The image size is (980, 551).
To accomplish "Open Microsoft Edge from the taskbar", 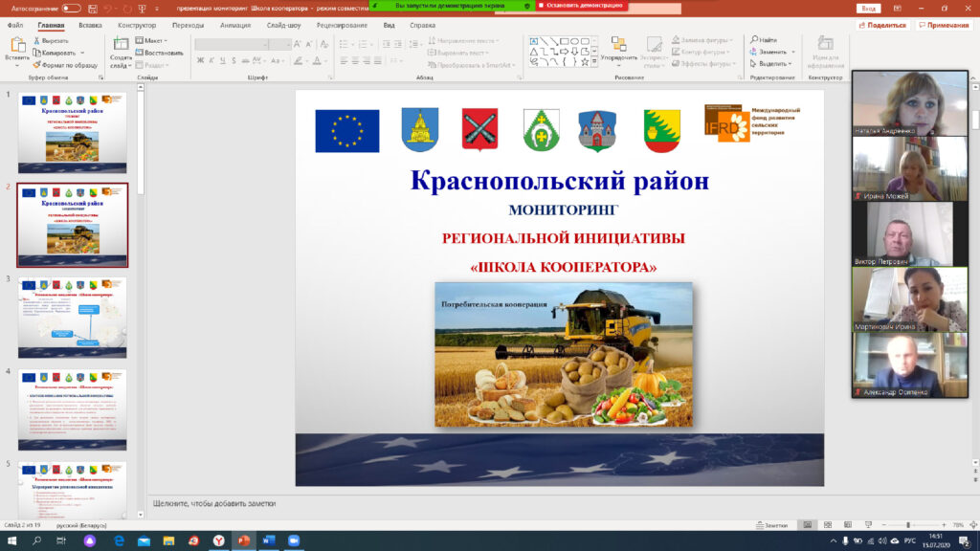I will coord(119,540).
